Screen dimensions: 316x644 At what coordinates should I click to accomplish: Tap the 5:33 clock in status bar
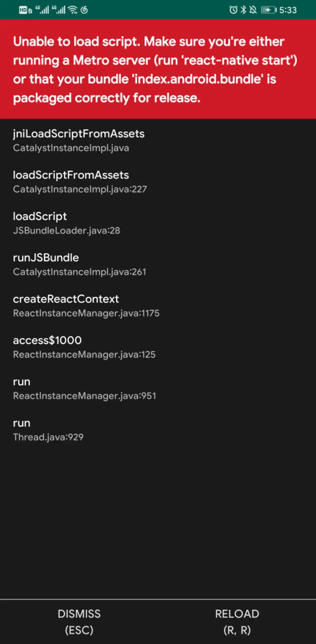click(x=288, y=10)
